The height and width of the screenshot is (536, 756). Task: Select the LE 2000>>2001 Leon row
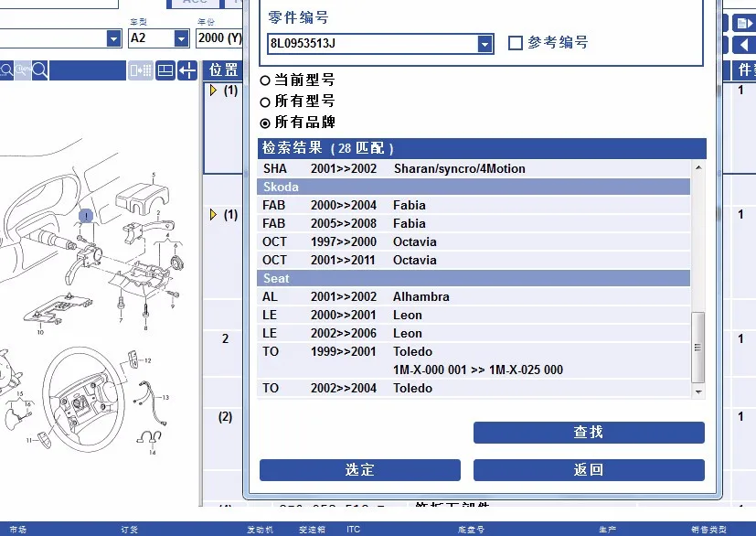474,315
